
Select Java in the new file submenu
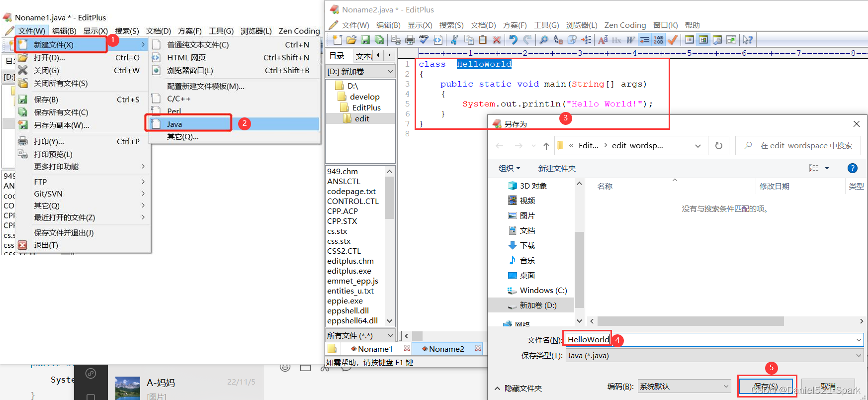pyautogui.click(x=235, y=124)
